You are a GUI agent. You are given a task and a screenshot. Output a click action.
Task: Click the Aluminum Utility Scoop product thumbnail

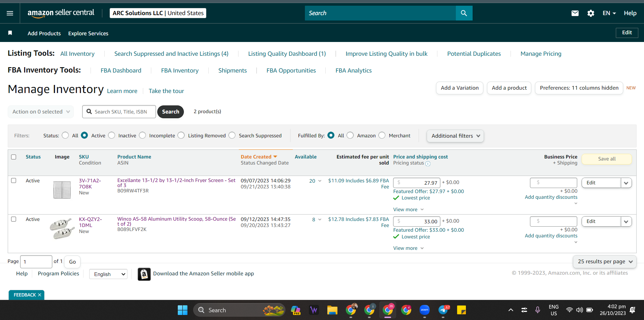[62, 228]
